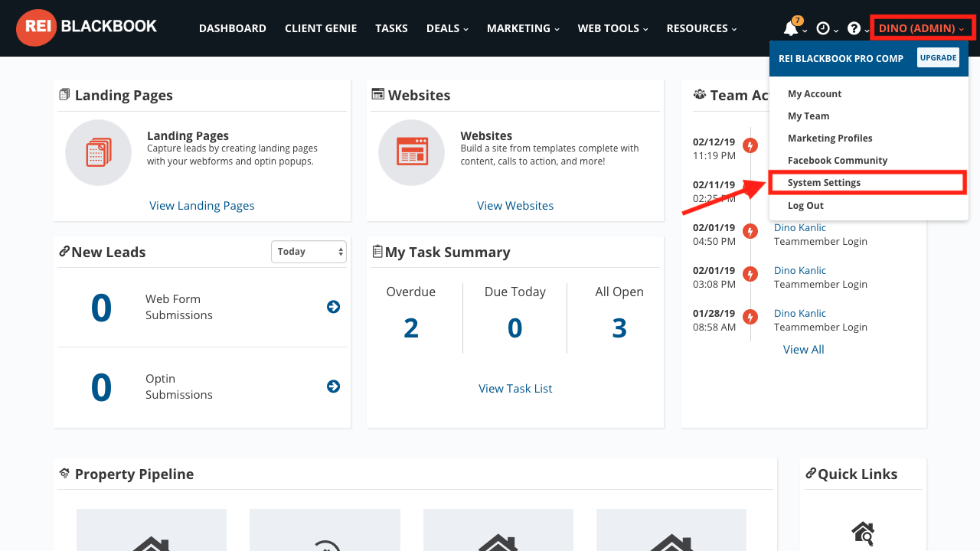
Task: Select Facebook Community in the dropdown
Action: click(x=838, y=160)
